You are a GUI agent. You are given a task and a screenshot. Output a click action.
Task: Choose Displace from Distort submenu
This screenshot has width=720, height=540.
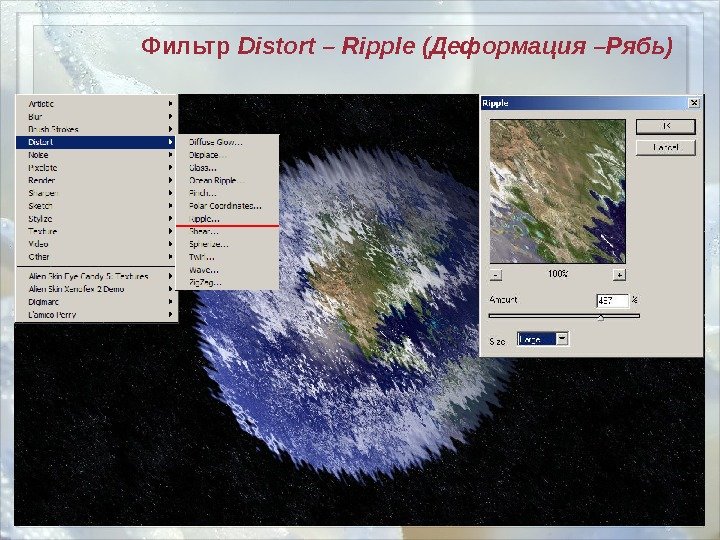pyautogui.click(x=228, y=155)
